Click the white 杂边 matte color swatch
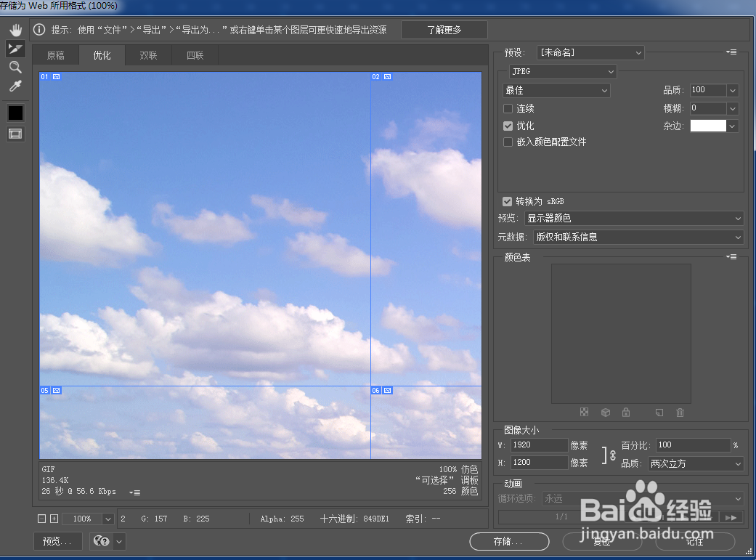756x560 pixels. click(708, 126)
